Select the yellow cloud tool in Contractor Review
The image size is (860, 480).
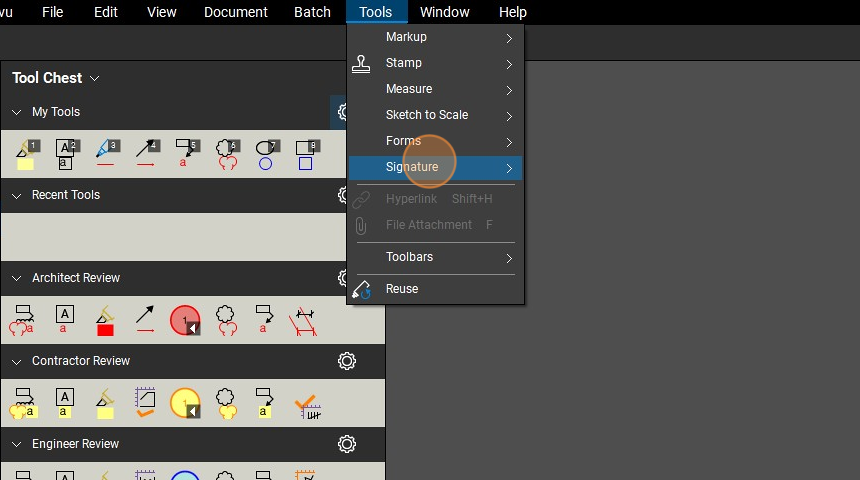tap(227, 403)
